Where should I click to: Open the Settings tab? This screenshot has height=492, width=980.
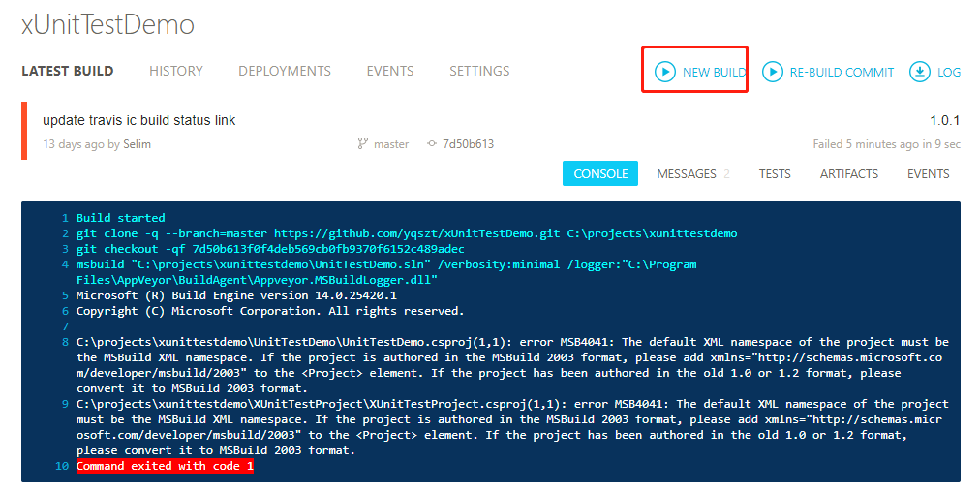coord(479,71)
